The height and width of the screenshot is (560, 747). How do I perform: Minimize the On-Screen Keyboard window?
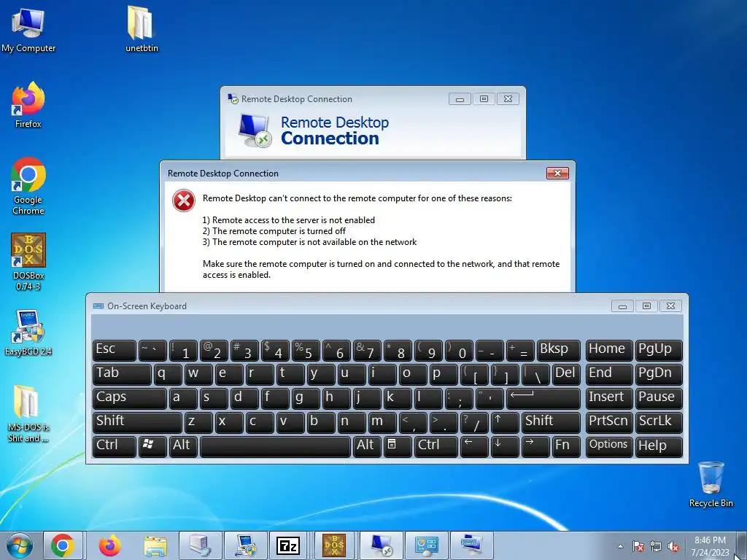622,306
